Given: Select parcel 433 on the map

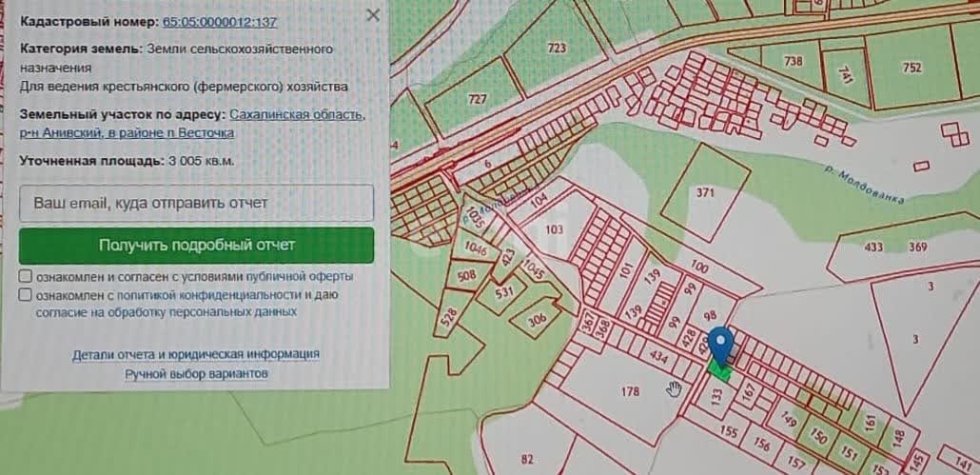Looking at the screenshot, I should (873, 247).
